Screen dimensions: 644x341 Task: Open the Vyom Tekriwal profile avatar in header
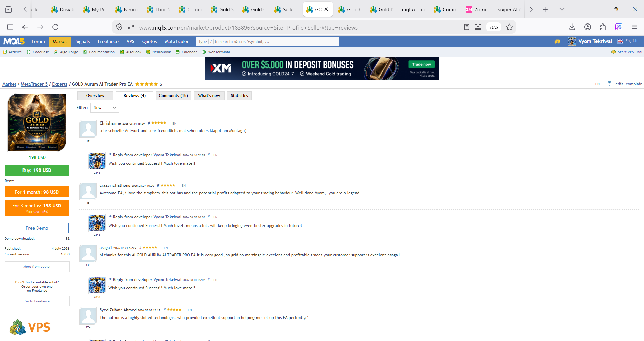point(572,41)
